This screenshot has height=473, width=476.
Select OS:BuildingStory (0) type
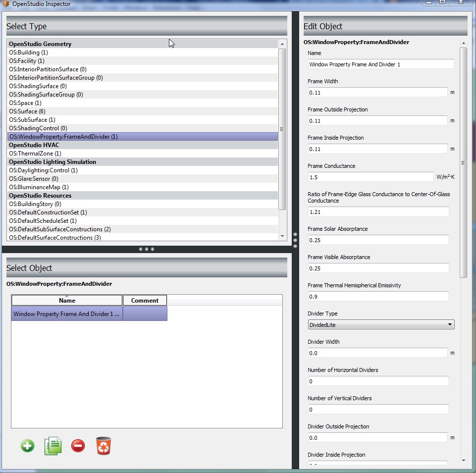point(142,204)
